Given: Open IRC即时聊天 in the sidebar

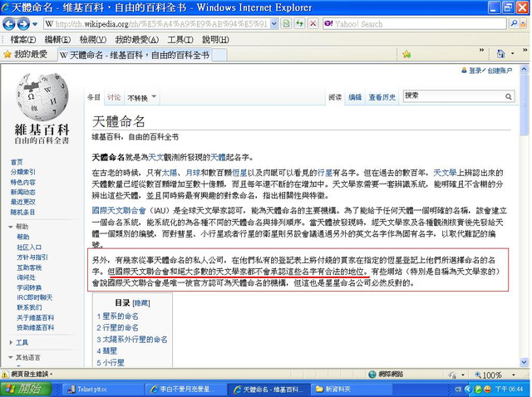Looking at the screenshot, I should pyautogui.click(x=35, y=297).
